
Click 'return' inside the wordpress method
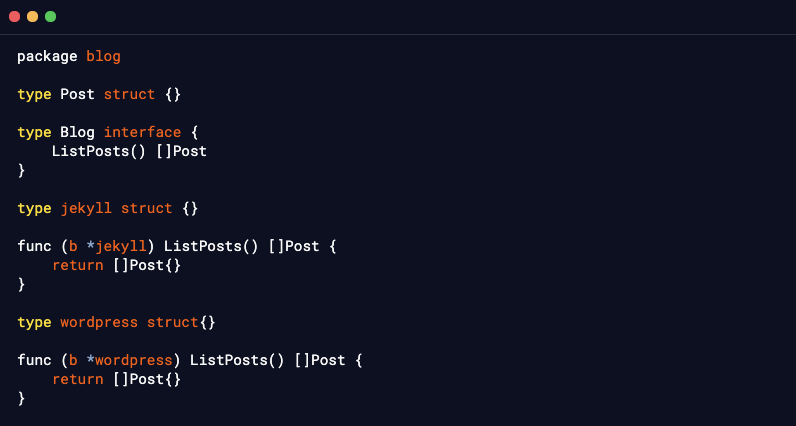(77, 379)
